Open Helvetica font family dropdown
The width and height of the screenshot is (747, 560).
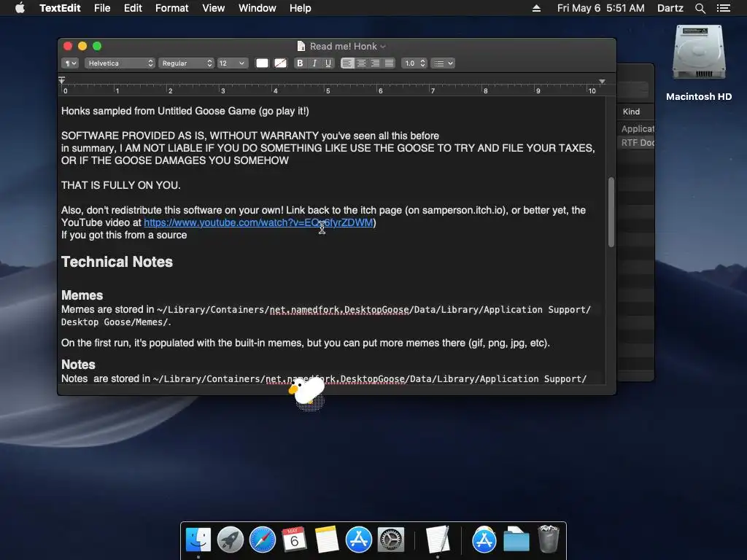tap(120, 63)
